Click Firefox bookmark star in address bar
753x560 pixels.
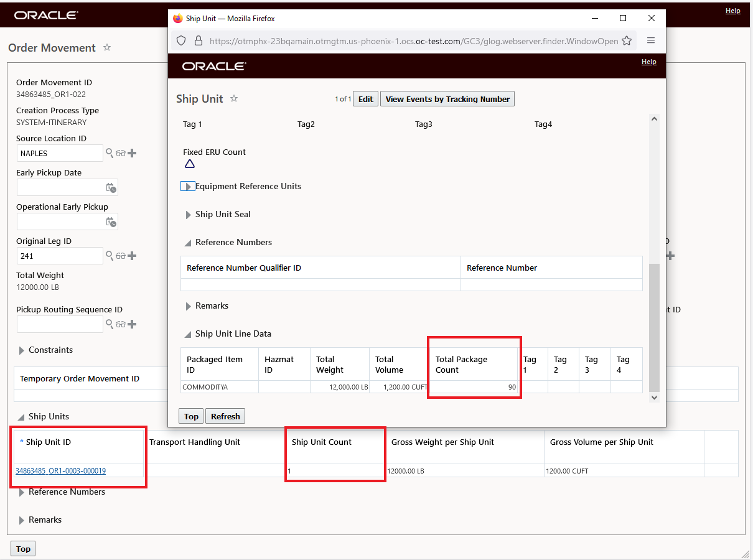[627, 41]
